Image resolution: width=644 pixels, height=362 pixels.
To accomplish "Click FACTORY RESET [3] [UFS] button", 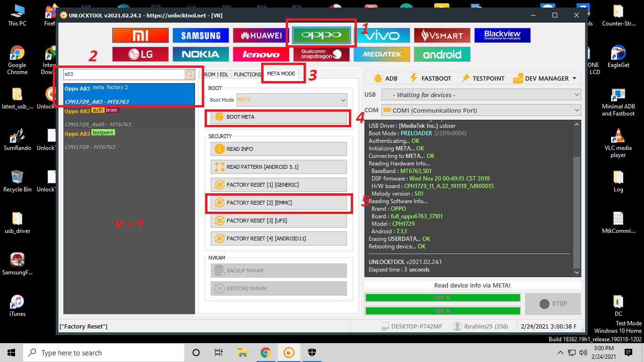I will point(279,221).
